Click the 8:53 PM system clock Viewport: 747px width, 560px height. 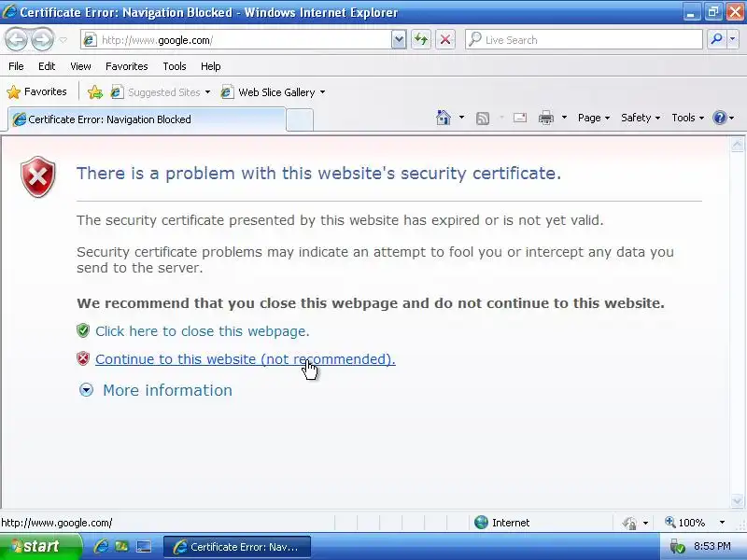712,546
